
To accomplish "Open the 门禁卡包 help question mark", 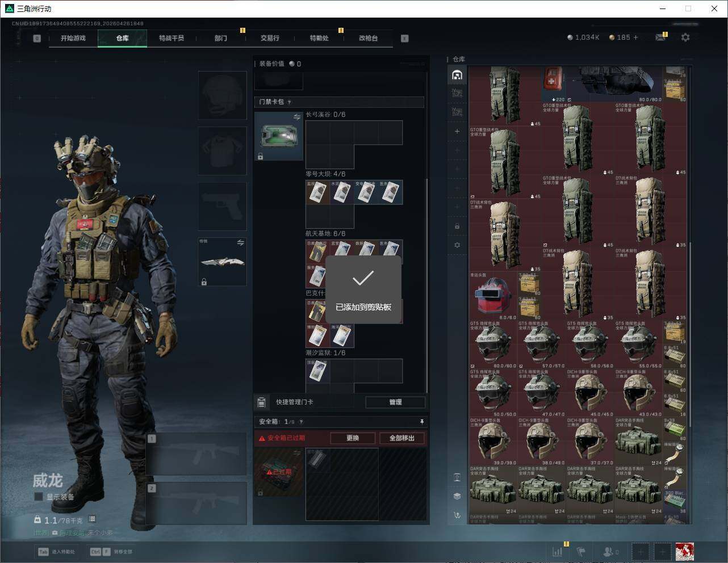I will [289, 102].
